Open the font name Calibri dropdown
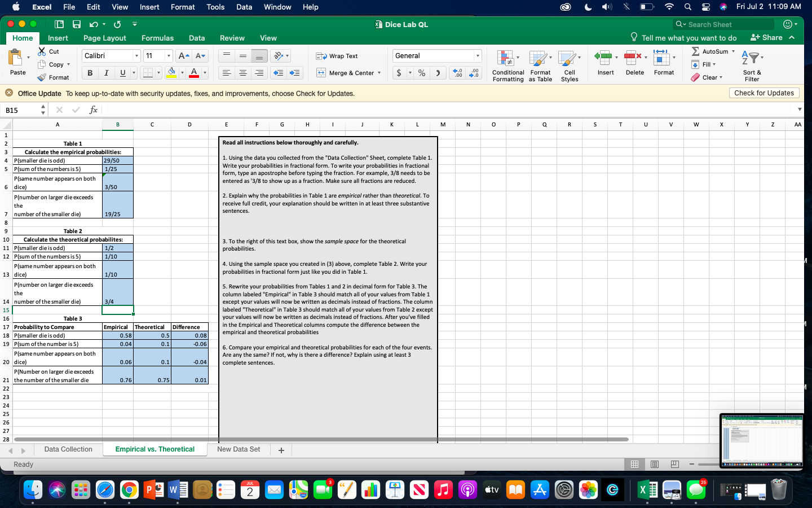Viewport: 812px width, 508px height. pyautogui.click(x=136, y=56)
